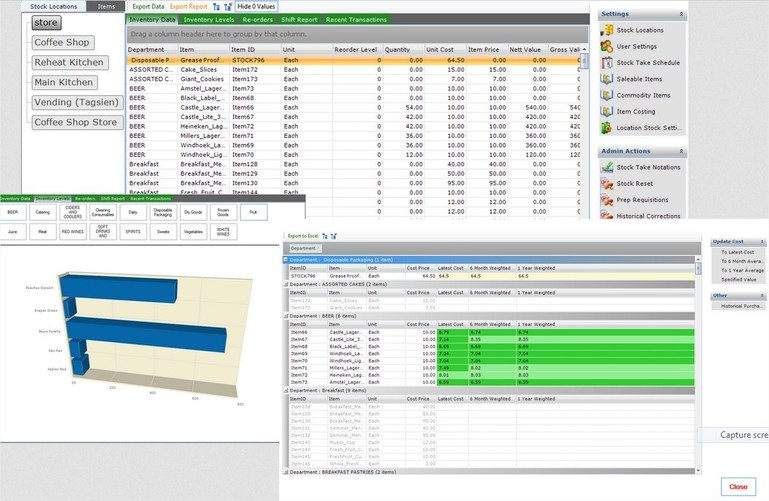Click the red Close button
This screenshot has width=769, height=501.
[738, 486]
